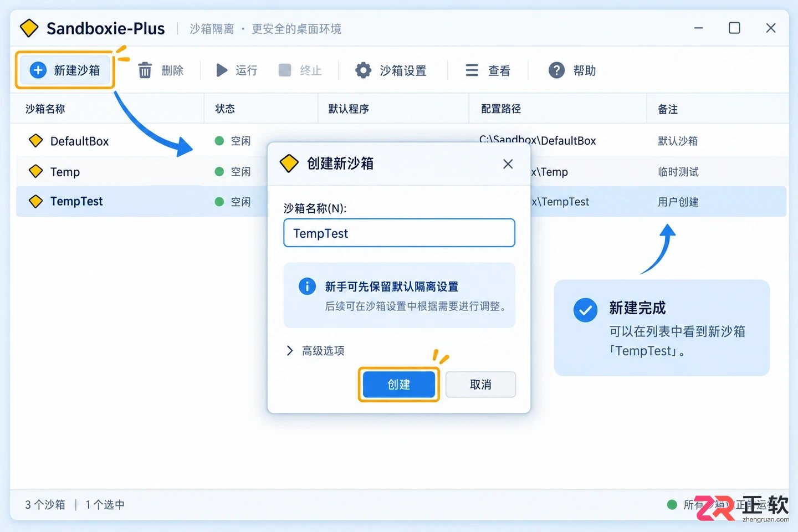
Task: Click the 备注 column header
Action: (668, 109)
